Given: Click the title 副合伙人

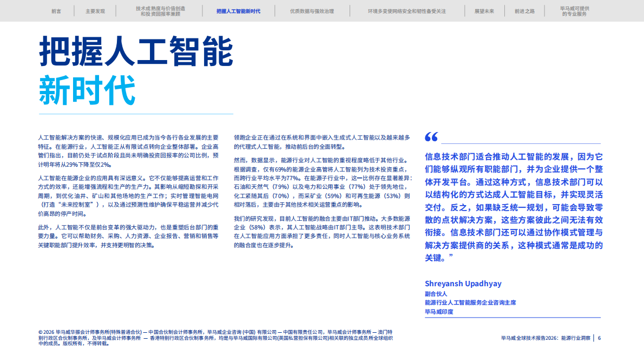Looking at the screenshot, I should tap(436, 294).
